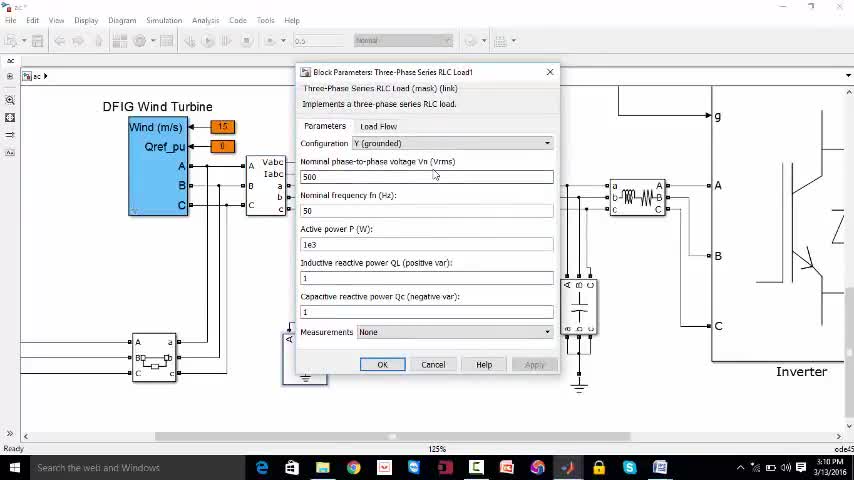This screenshot has height=480, width=854.
Task: Open the Simulation menu
Action: tap(164, 20)
